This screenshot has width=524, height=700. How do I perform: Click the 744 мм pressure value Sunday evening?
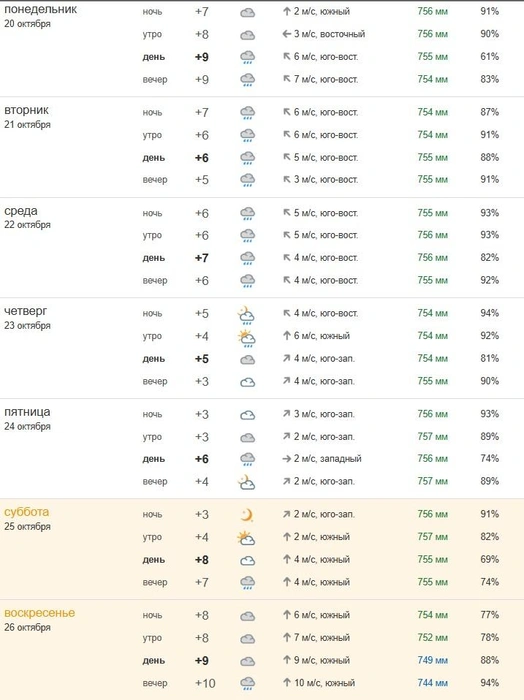coord(433,683)
